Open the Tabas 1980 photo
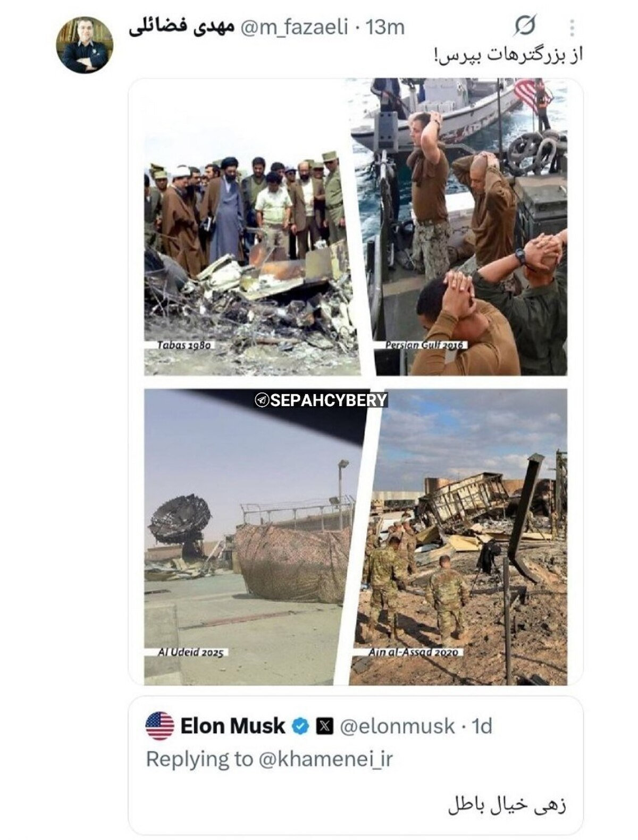The width and height of the screenshot is (638, 840). (251, 228)
